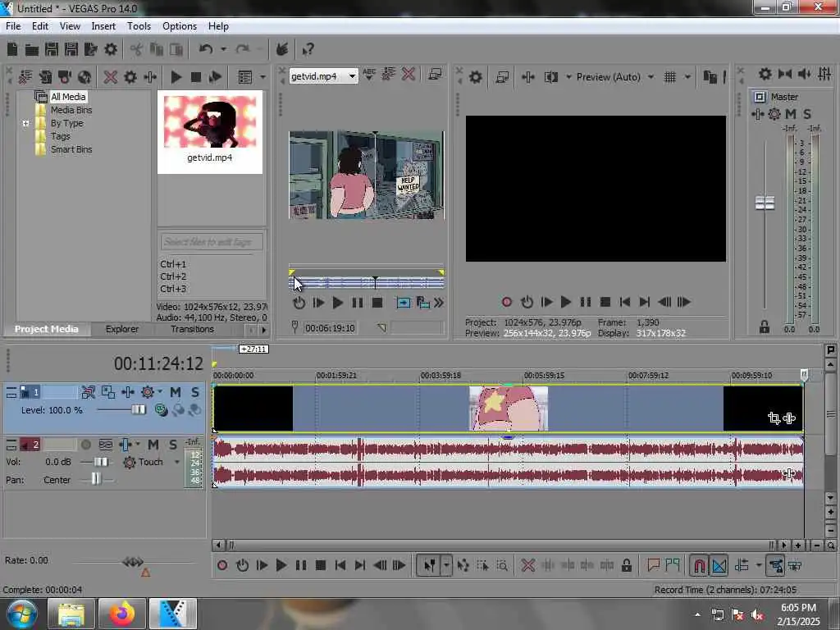Toggle Automatic Crossfades button
840x630 pixels.
click(x=719, y=565)
